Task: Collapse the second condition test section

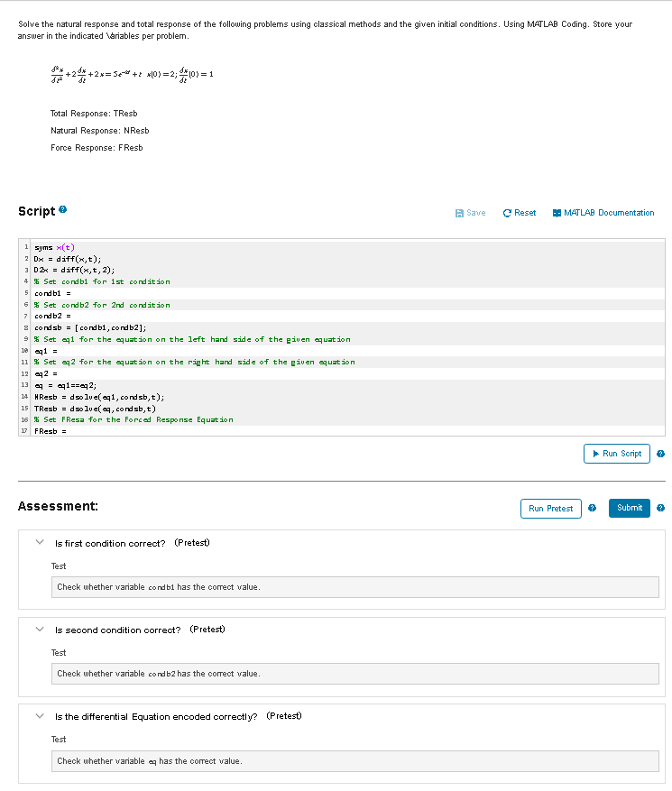Action: (x=40, y=629)
